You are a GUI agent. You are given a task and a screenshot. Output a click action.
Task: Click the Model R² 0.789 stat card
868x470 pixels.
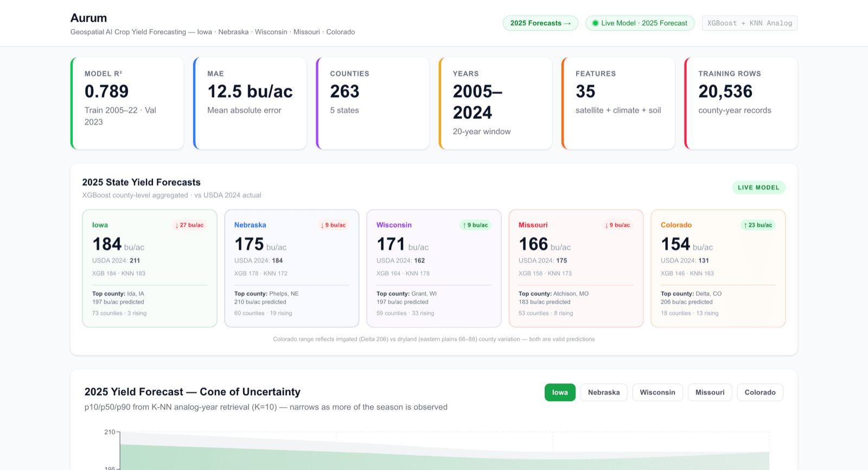(x=127, y=104)
